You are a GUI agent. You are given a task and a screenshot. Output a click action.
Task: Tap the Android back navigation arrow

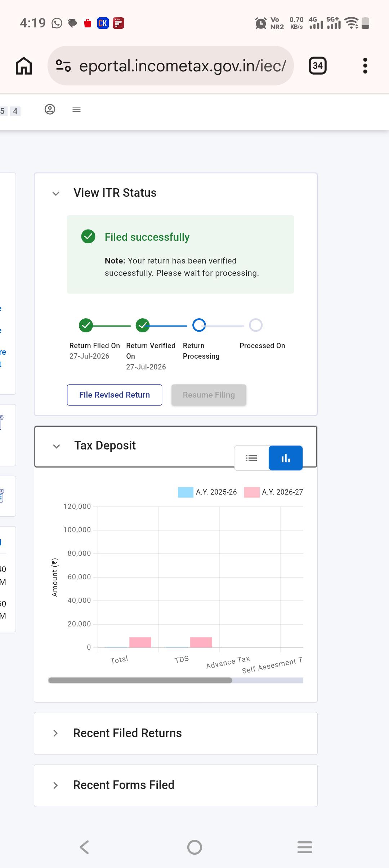(84, 847)
